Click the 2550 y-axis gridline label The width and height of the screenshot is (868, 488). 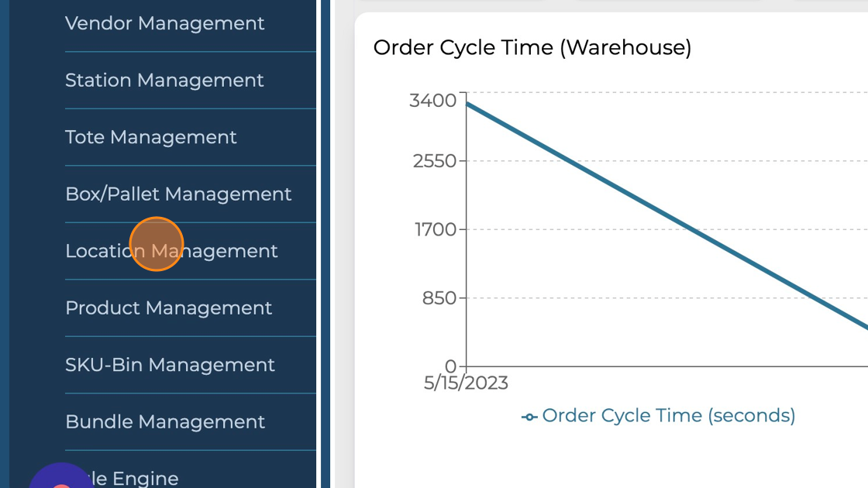pos(434,161)
